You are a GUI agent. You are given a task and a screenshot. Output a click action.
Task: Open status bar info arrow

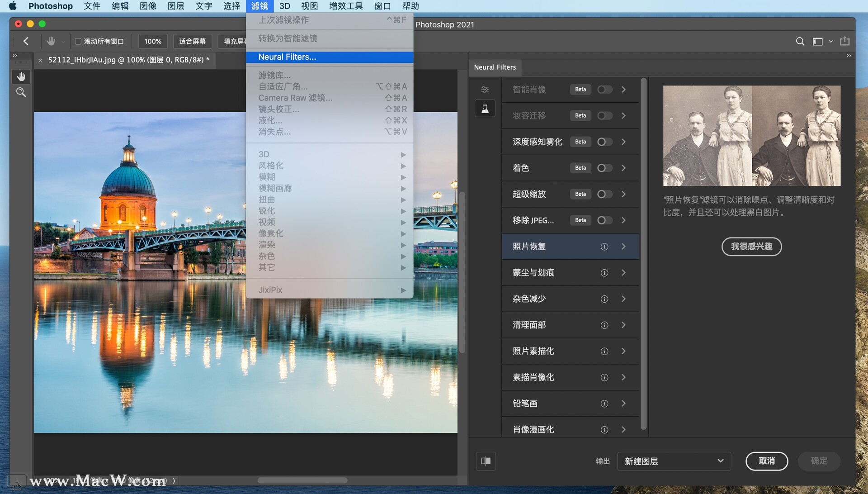click(x=174, y=480)
